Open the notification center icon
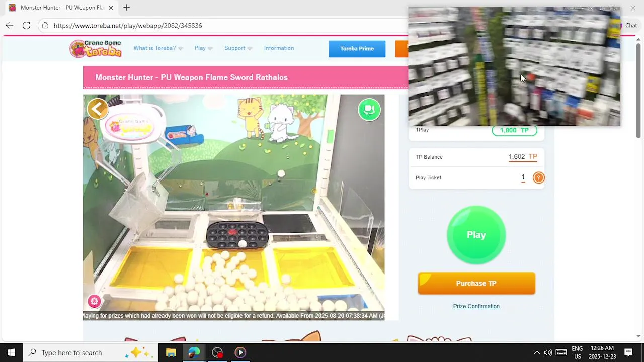 point(628,352)
